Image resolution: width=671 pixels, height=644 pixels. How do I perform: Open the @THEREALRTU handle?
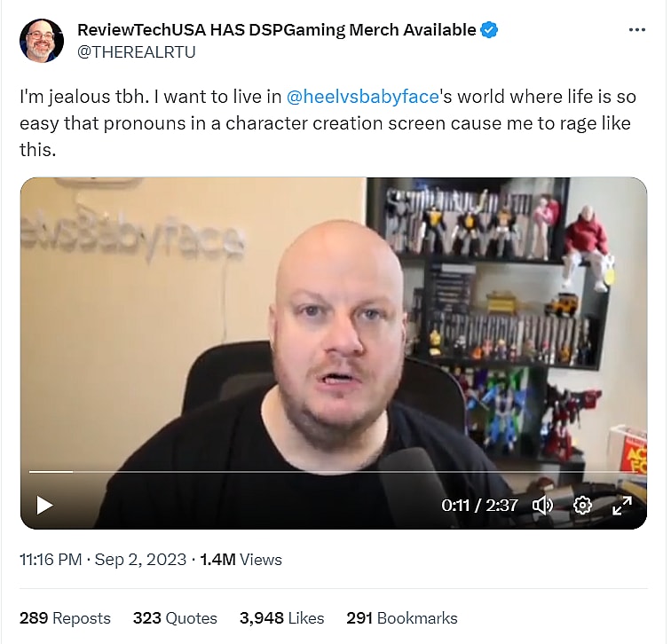[136, 52]
